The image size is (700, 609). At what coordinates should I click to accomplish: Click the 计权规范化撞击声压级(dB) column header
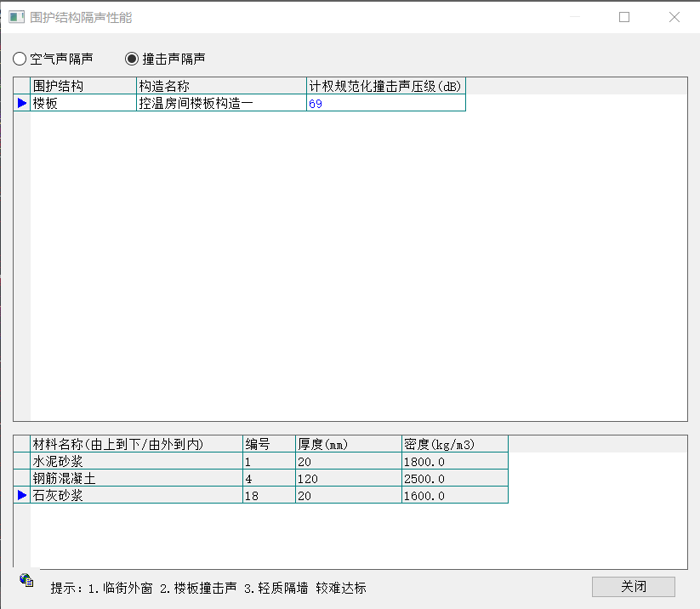click(385, 86)
